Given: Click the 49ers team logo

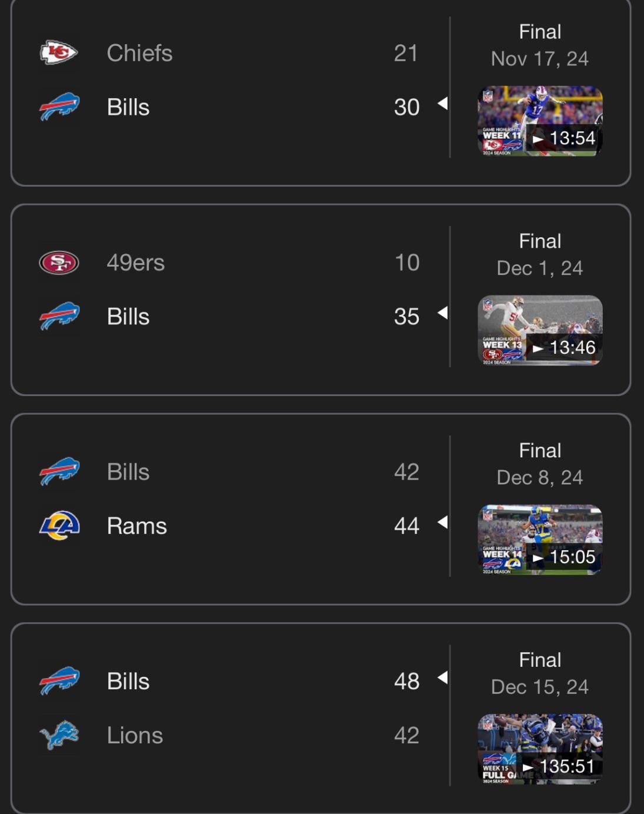Looking at the screenshot, I should (x=59, y=263).
